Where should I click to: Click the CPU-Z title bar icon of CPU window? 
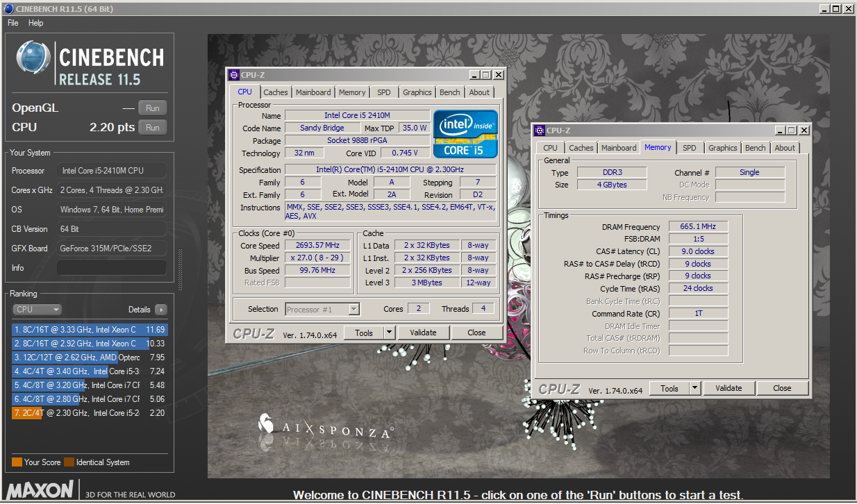[x=234, y=75]
